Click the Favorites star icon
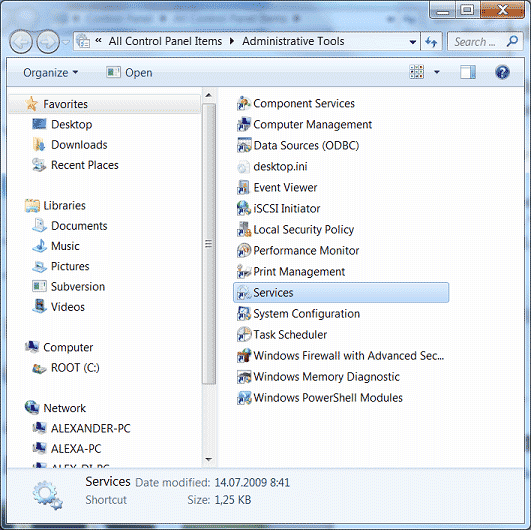531x530 pixels. [31, 104]
